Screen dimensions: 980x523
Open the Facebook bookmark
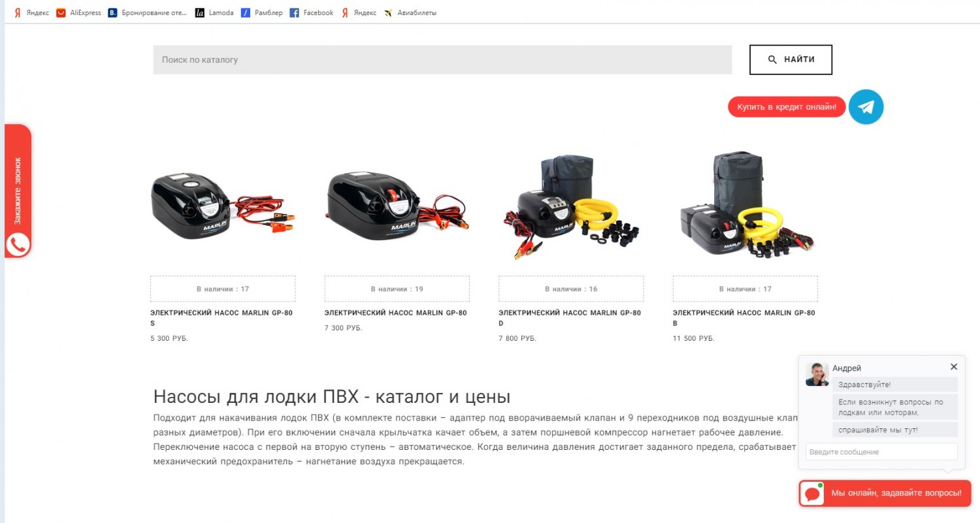312,12
